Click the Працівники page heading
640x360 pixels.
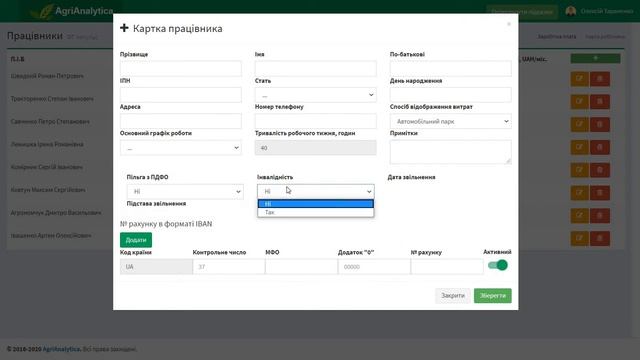[x=35, y=36]
